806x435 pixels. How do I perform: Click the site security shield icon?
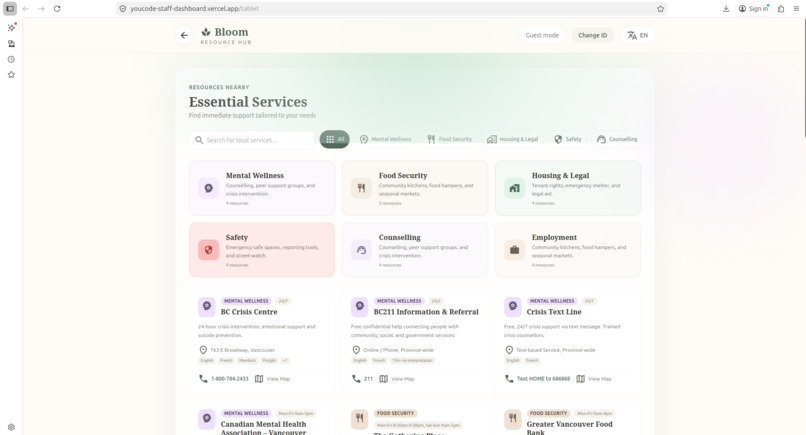(123, 9)
